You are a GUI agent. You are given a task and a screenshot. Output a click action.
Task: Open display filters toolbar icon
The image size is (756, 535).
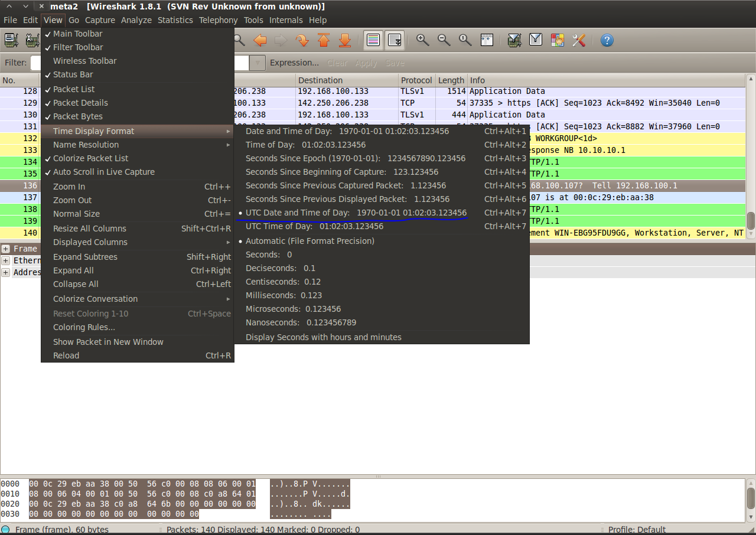(x=536, y=40)
